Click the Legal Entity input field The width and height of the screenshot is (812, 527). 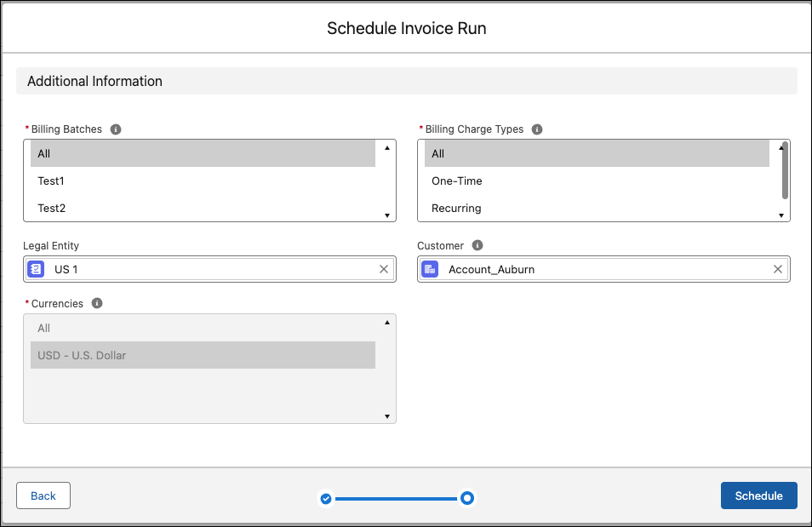click(213, 269)
